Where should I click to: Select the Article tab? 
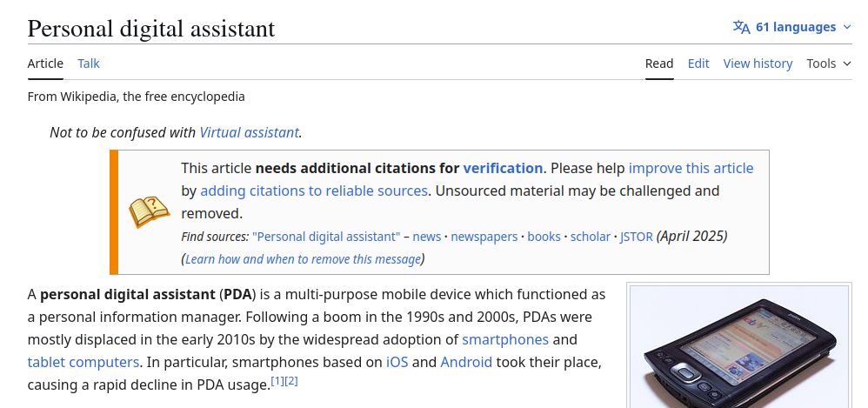click(45, 64)
